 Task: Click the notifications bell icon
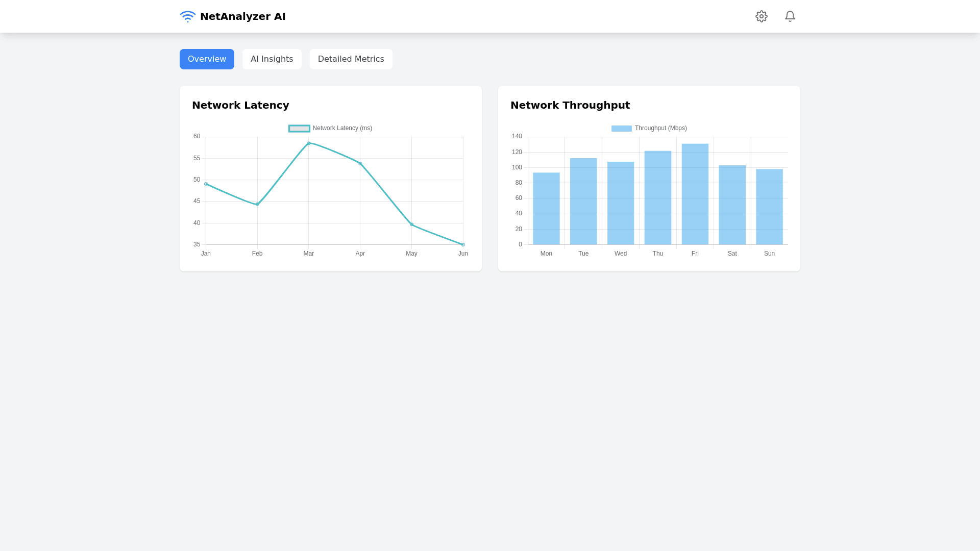tap(790, 16)
